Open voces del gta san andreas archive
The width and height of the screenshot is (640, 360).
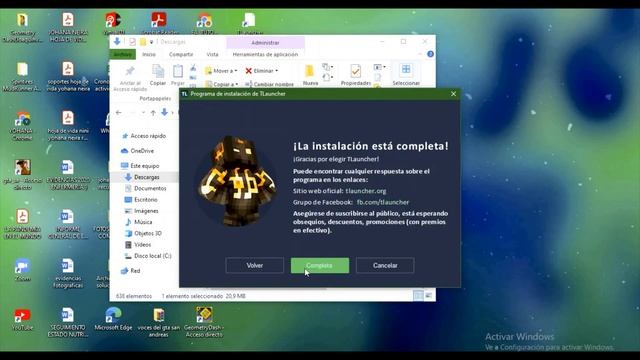click(159, 322)
